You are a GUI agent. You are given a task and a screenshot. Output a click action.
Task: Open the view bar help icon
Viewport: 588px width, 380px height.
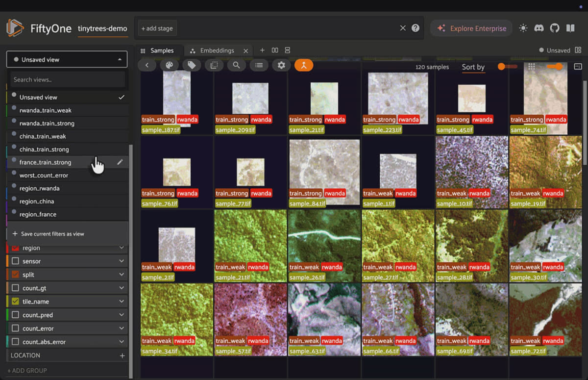pos(416,28)
